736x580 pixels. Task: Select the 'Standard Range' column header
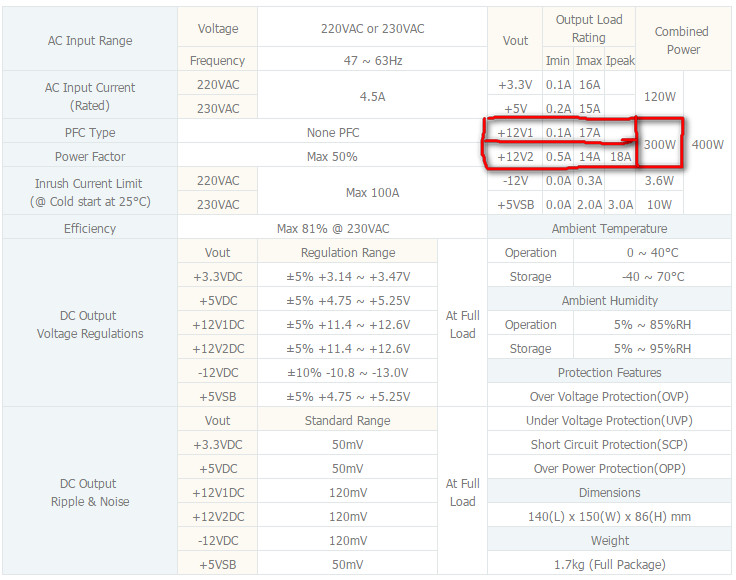(348, 420)
